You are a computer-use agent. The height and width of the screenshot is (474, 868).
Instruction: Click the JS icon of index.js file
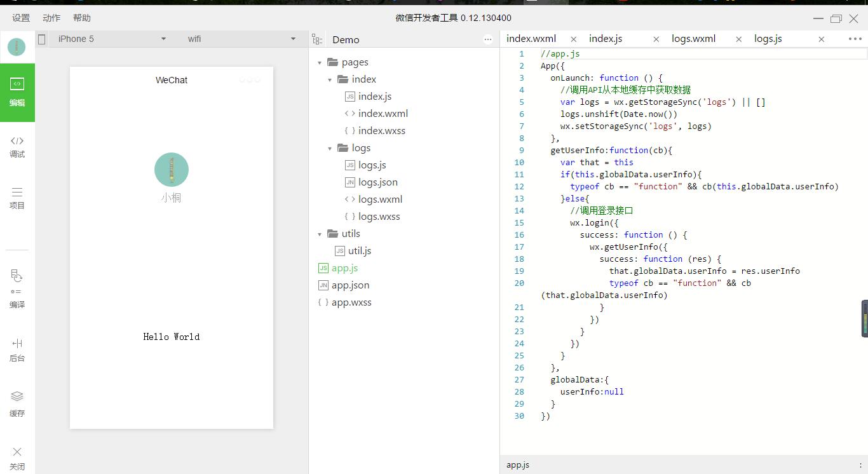(x=350, y=97)
